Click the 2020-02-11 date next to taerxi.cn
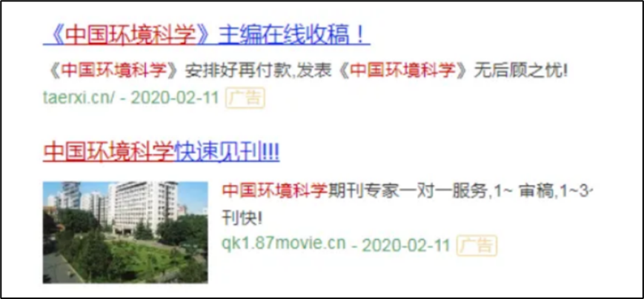644x299 pixels. [x=175, y=98]
